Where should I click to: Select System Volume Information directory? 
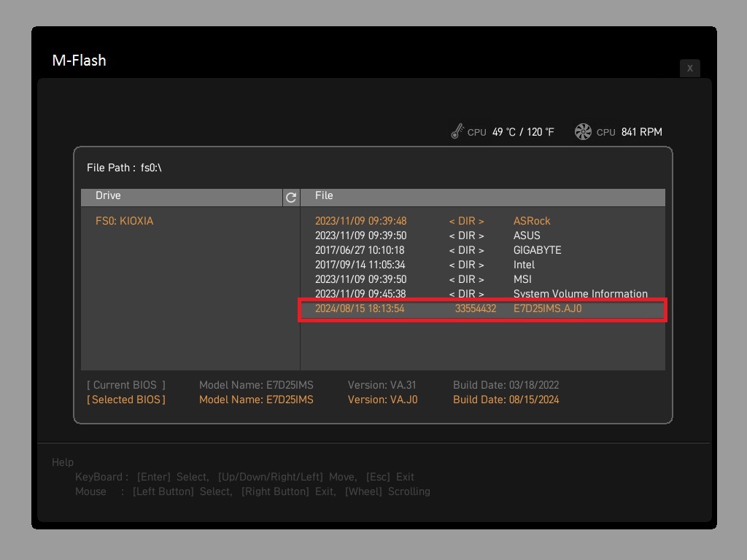point(580,294)
